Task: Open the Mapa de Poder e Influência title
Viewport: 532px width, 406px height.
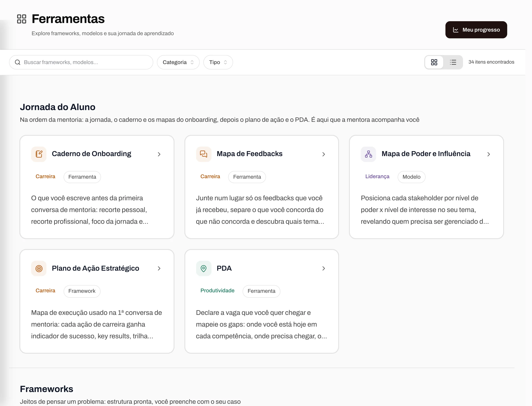Action: (426, 154)
